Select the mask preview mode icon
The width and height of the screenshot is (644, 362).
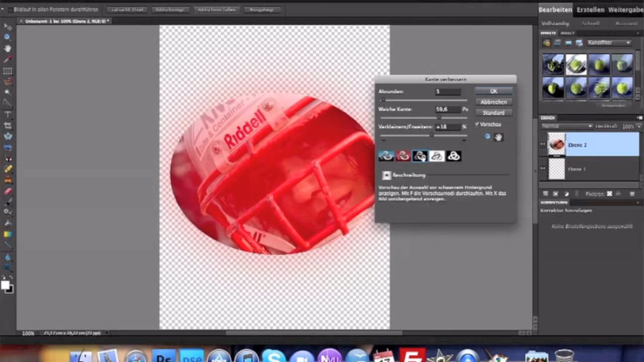454,156
